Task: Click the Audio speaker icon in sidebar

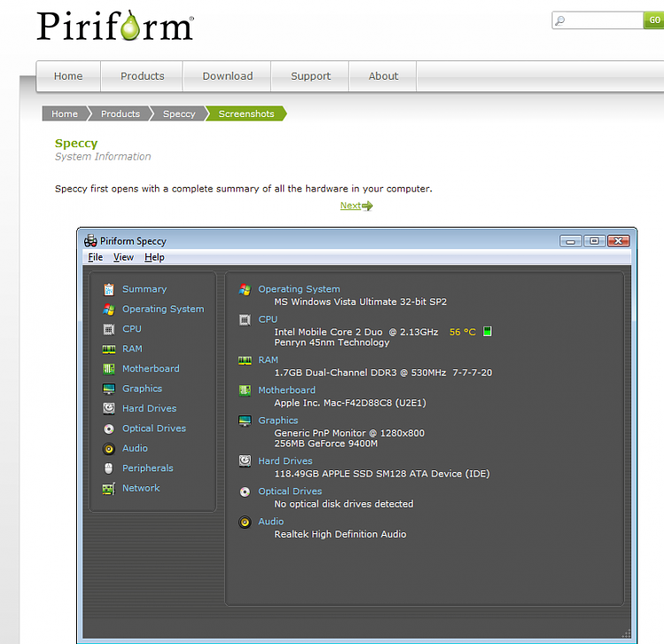Action: [x=109, y=449]
